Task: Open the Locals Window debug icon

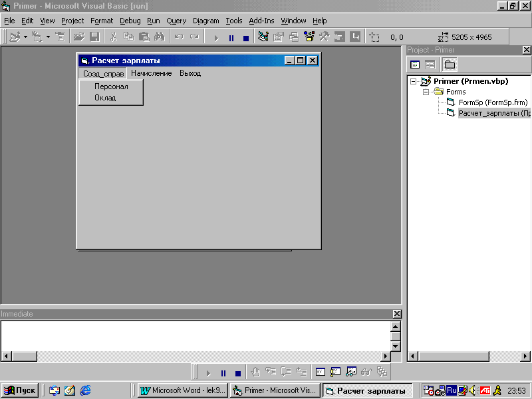Action: pyautogui.click(x=321, y=372)
